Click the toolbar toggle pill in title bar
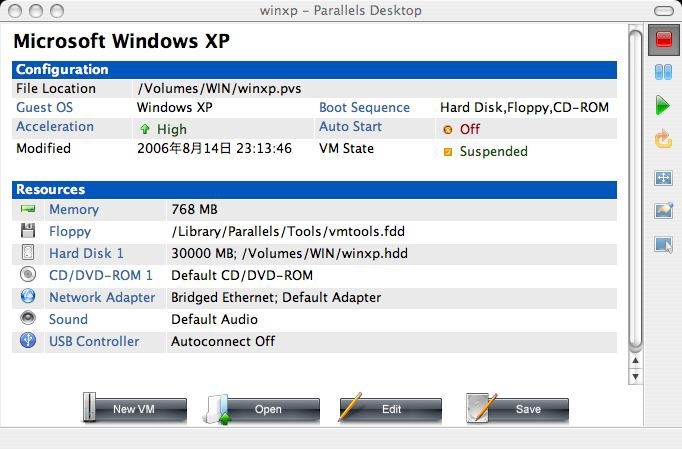Viewport: 682px width, 449px height. tap(664, 10)
